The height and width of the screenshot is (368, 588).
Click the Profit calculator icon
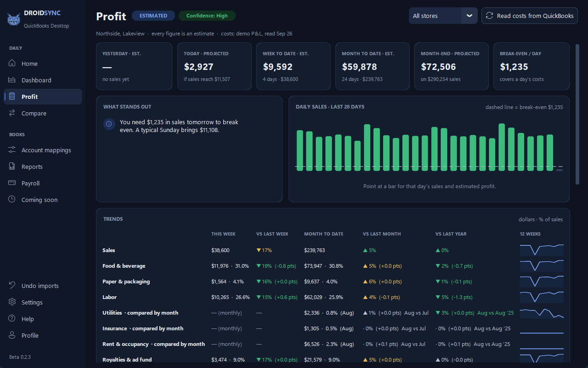coord(12,97)
